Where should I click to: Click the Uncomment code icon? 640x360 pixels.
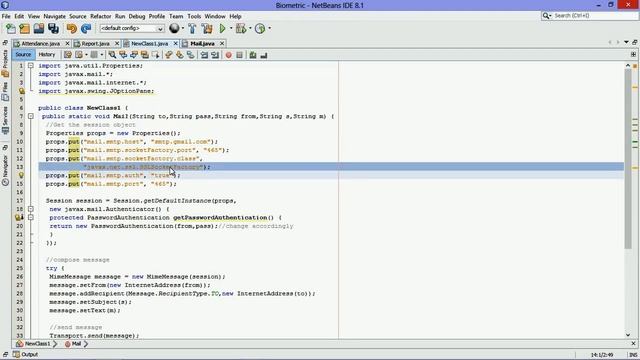pos(264,55)
